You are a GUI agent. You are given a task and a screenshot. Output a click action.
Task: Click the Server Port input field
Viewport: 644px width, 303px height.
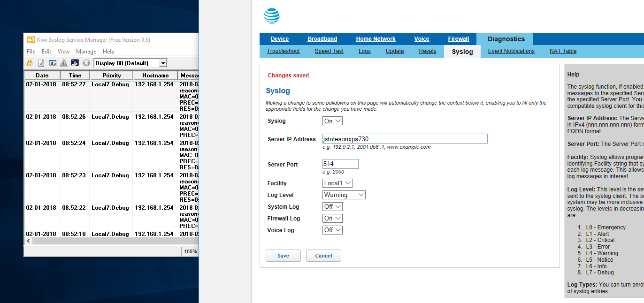(340, 164)
